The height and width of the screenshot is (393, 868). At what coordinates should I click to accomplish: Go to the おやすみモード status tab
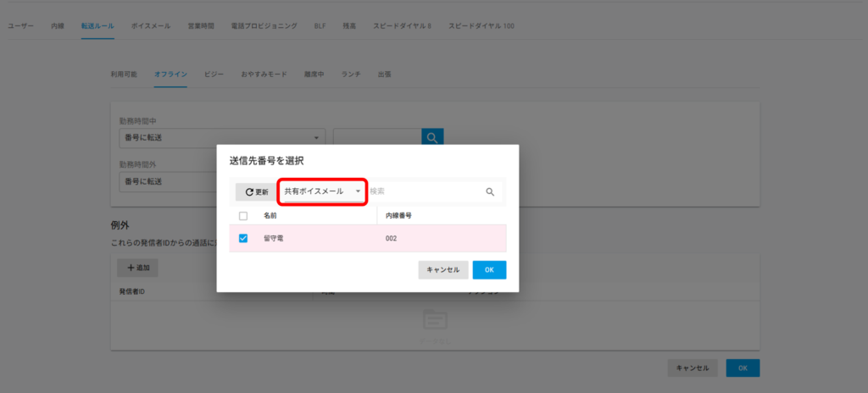tap(264, 75)
